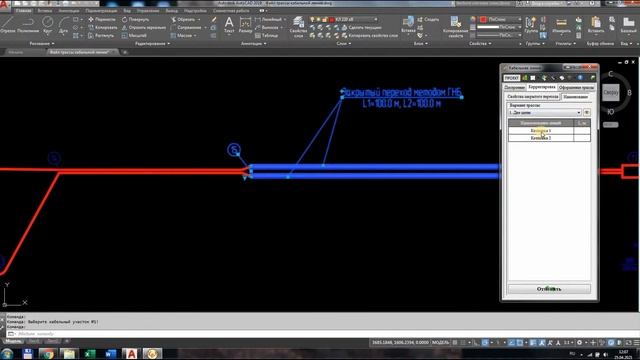Expand the Свойства panel flyout
The image size is (640, 360).
tap(480, 43)
